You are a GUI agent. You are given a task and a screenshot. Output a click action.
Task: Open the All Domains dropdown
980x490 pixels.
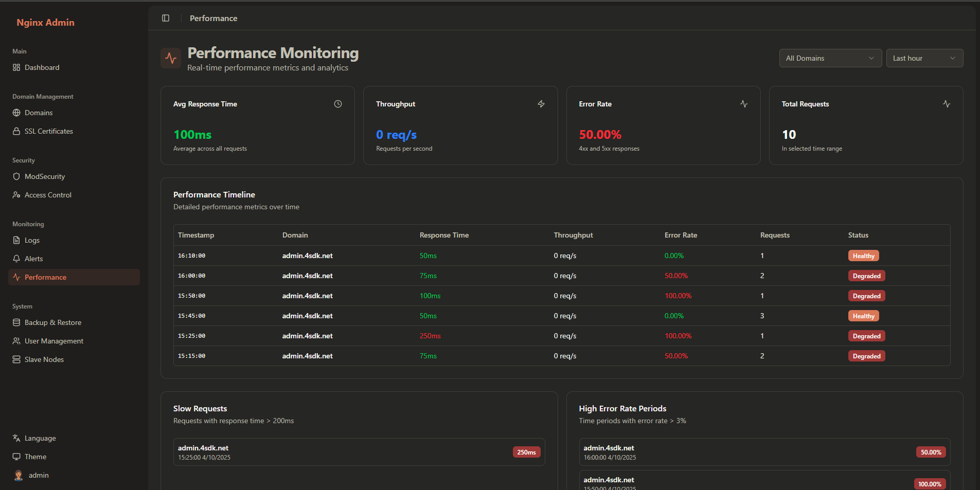point(830,58)
